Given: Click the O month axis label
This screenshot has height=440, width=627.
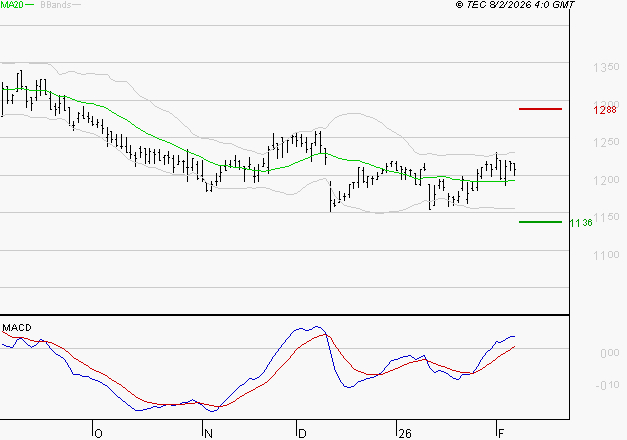Looking at the screenshot, I should pyautogui.click(x=98, y=433).
